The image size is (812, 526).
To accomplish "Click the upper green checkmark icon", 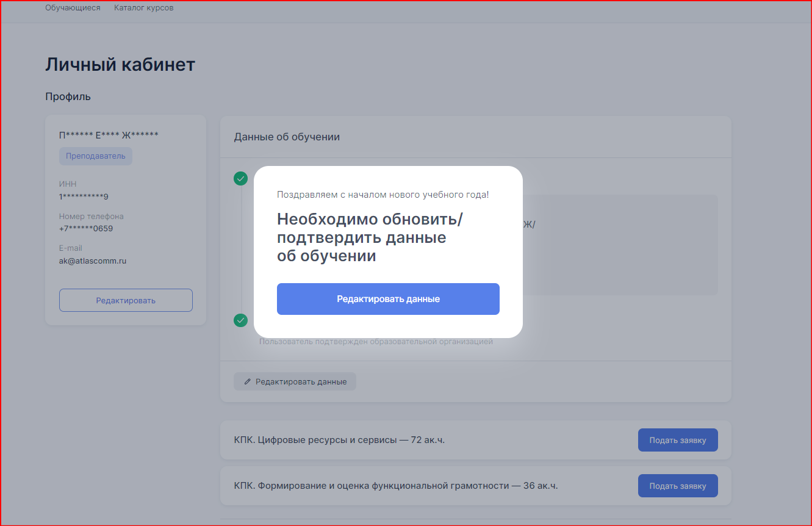I will click(x=241, y=178).
